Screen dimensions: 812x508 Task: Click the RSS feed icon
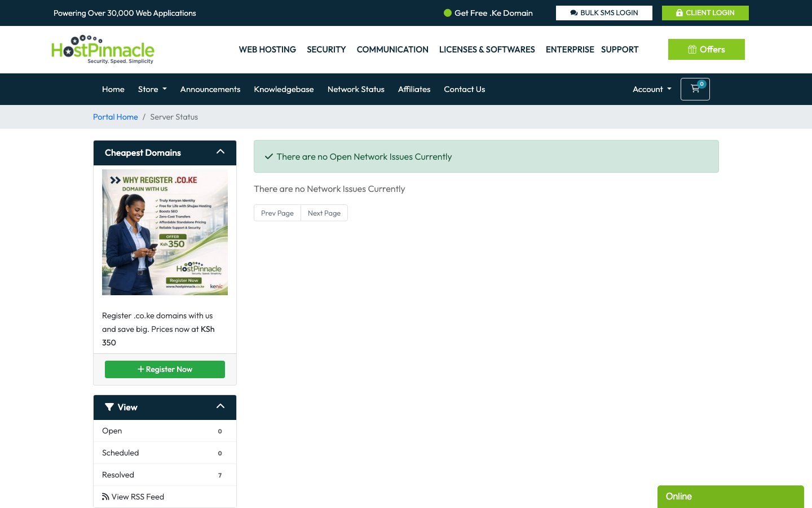coord(105,497)
